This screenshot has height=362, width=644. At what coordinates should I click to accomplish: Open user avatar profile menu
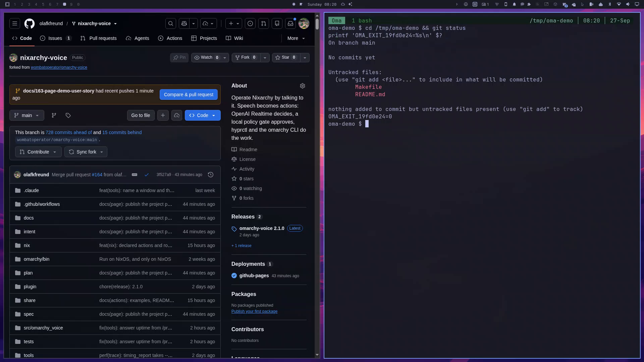pyautogui.click(x=304, y=23)
